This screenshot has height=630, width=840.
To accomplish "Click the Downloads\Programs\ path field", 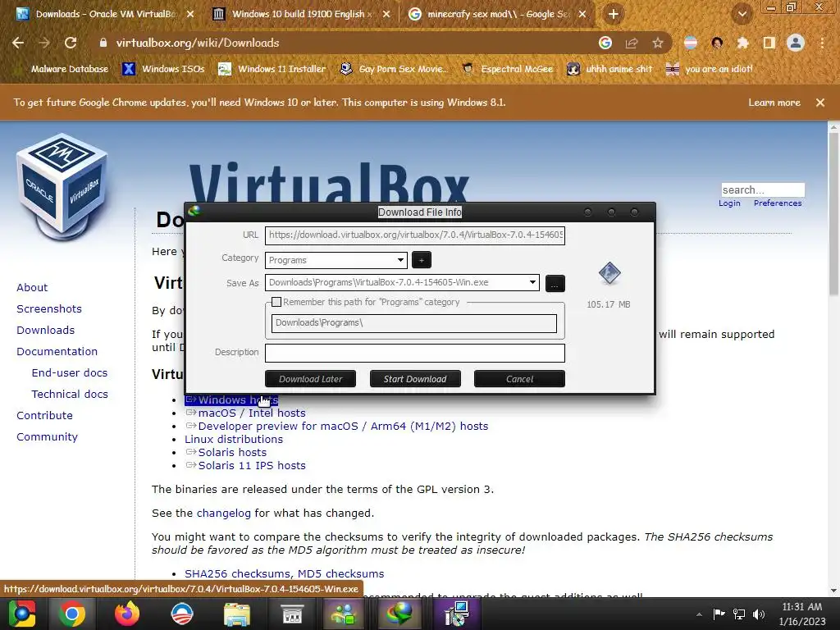I will (413, 323).
